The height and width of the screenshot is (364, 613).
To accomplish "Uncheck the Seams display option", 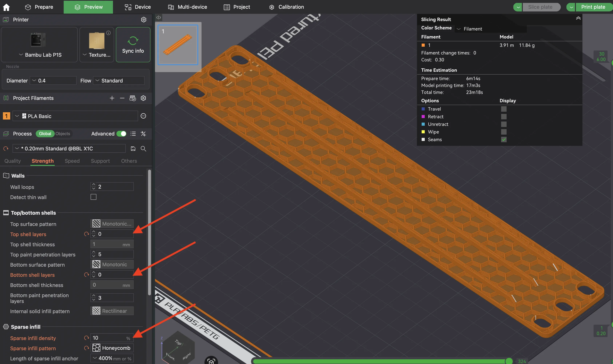I will (x=504, y=139).
